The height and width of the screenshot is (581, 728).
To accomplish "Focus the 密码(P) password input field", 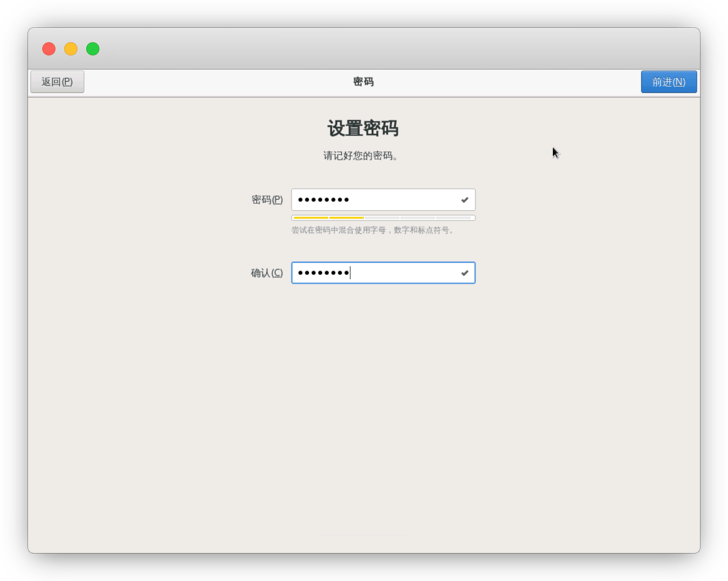I will [373, 200].
